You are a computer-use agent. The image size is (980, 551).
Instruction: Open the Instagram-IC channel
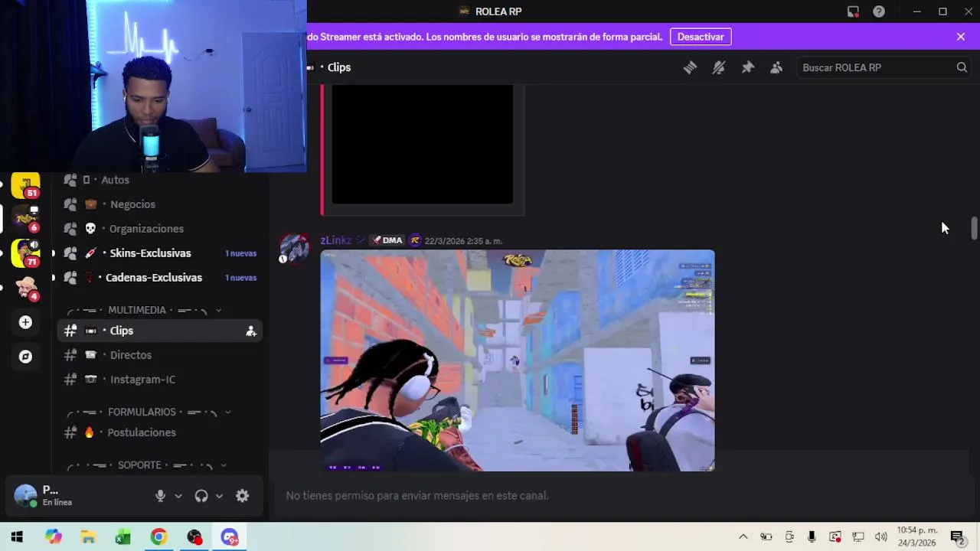click(x=161, y=380)
